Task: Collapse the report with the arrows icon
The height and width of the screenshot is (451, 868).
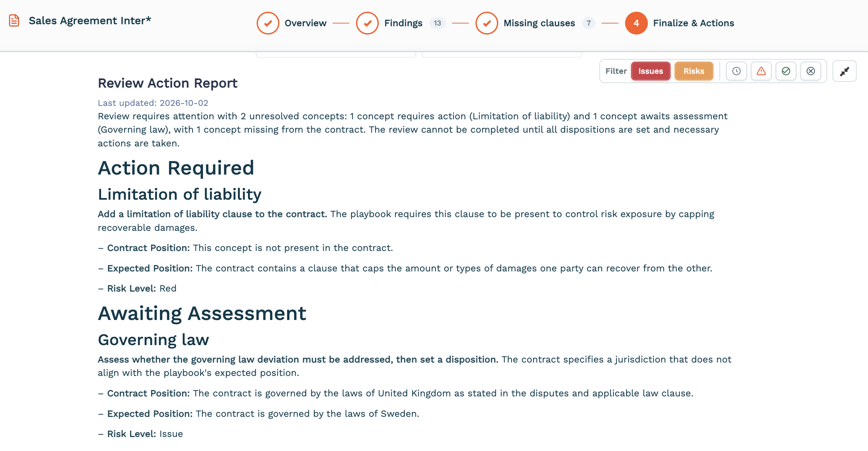Action: click(x=845, y=71)
